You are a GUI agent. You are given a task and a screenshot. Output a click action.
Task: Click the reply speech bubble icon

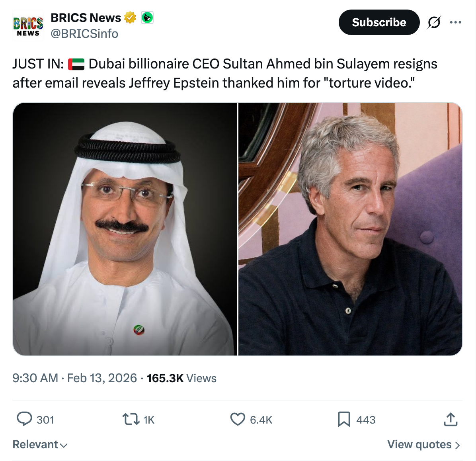25,419
